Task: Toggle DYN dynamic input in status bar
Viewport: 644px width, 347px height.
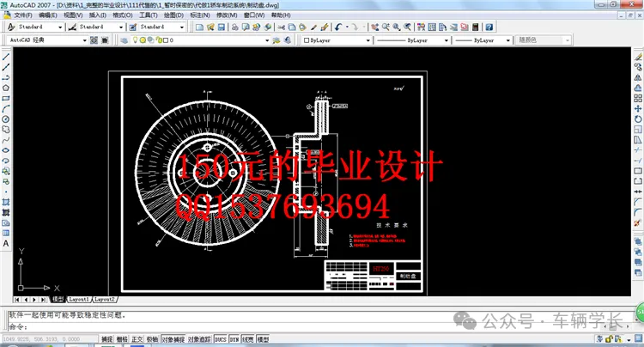Action: pyautogui.click(x=234, y=339)
